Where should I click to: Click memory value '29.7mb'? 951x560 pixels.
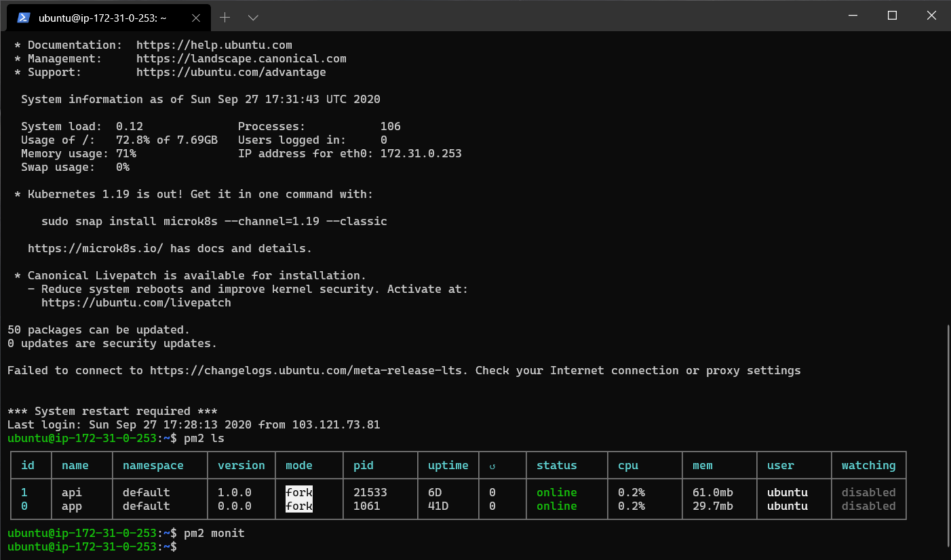(x=713, y=506)
